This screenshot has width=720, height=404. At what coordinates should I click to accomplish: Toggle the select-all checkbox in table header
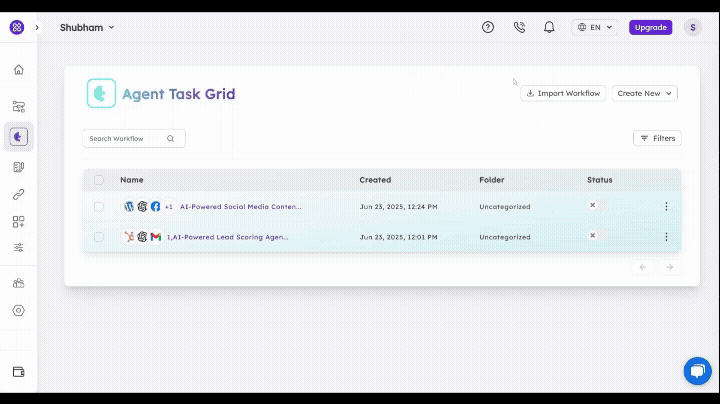(99, 180)
